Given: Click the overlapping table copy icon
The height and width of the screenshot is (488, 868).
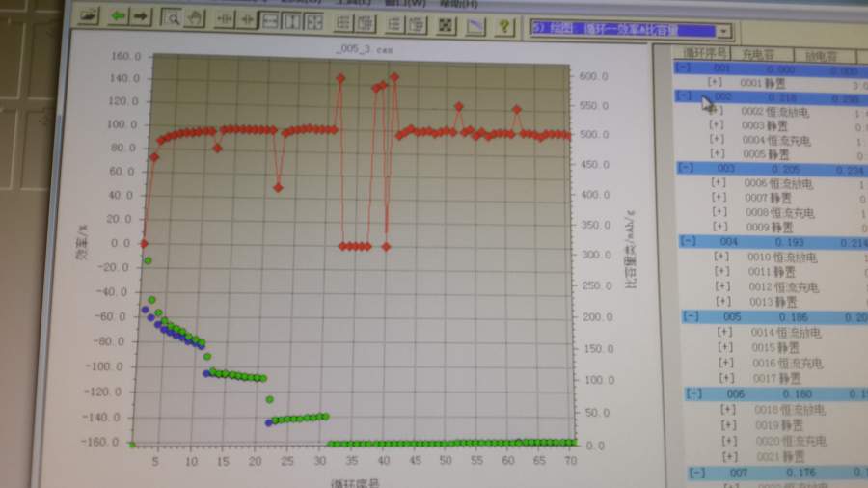Looking at the screenshot, I should [x=366, y=23].
